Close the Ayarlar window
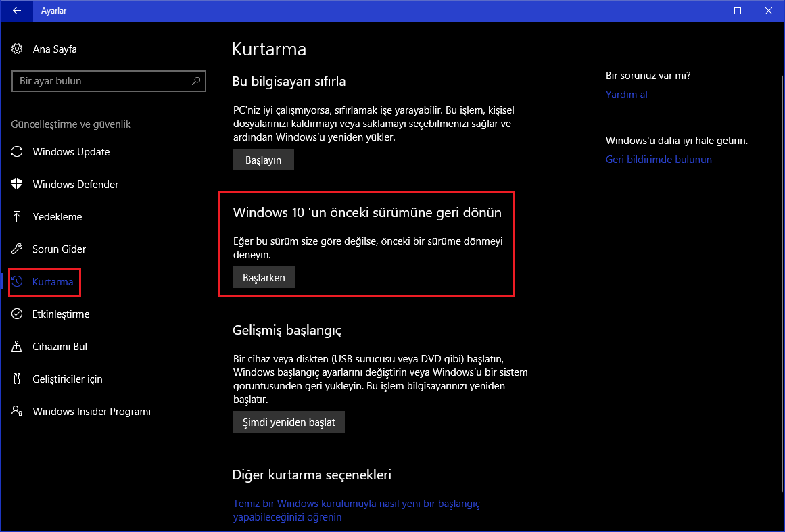Screen dimensions: 785x532 pos(769,11)
